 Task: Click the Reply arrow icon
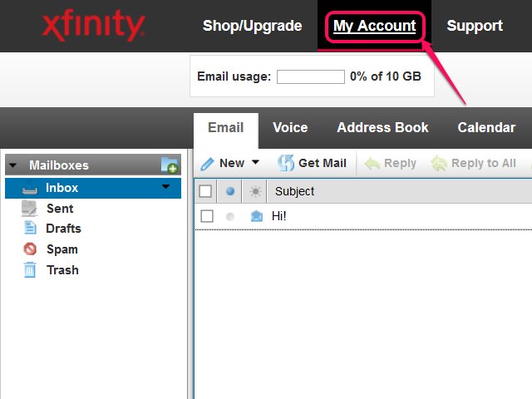[x=372, y=164]
